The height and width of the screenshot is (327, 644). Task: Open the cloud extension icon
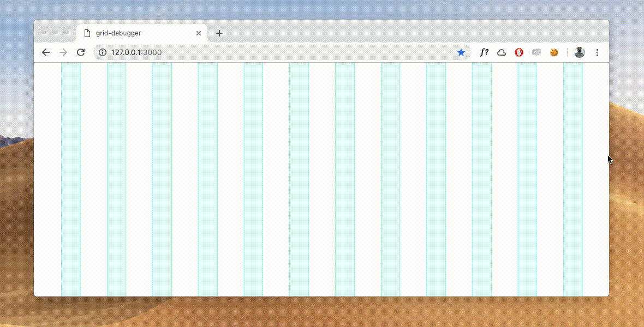(502, 52)
